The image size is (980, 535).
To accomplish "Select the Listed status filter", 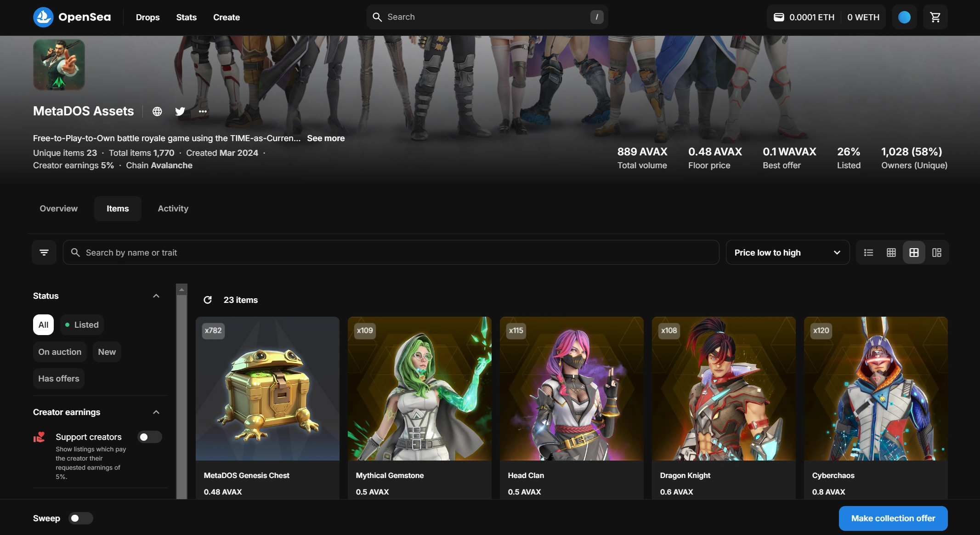I will [x=82, y=324].
